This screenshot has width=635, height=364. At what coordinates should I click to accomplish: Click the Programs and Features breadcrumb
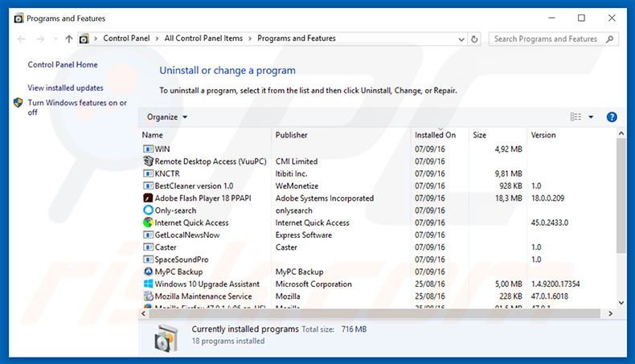tap(297, 39)
